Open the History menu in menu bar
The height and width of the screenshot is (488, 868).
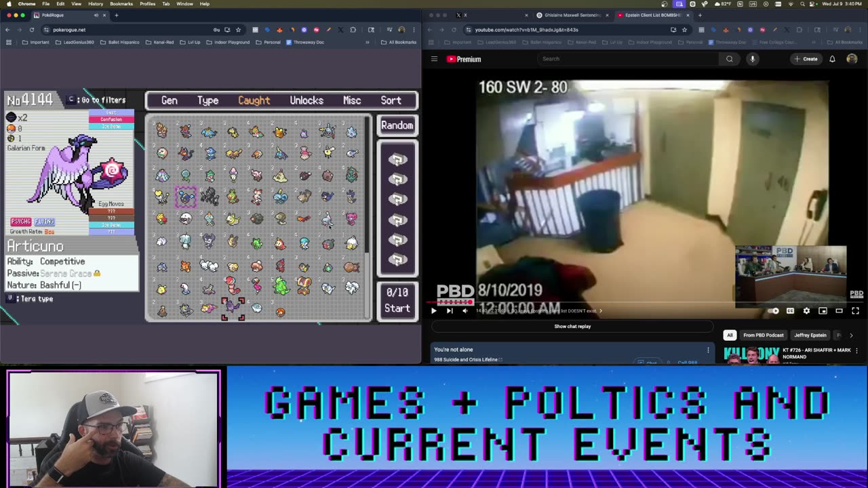(96, 4)
